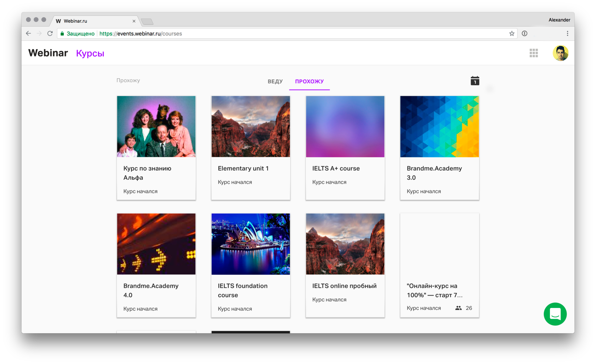Click the participant count 26
Image resolution: width=596 pixels, height=364 pixels.
click(x=469, y=308)
